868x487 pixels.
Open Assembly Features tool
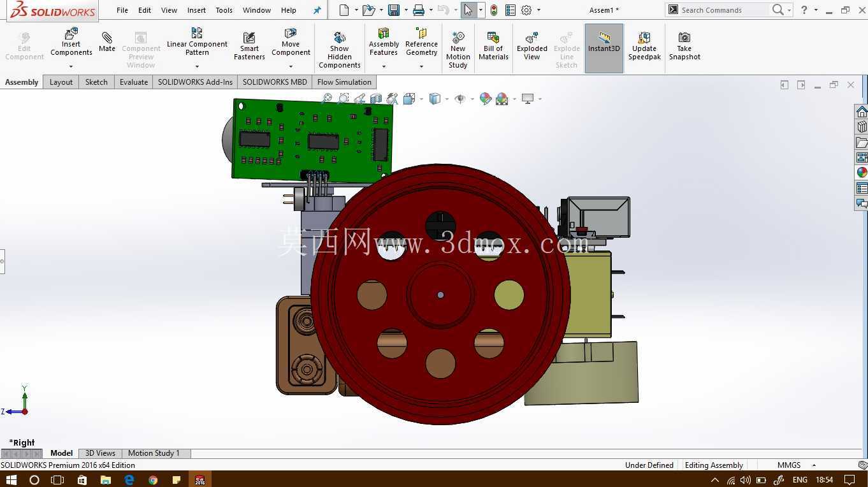click(x=384, y=42)
